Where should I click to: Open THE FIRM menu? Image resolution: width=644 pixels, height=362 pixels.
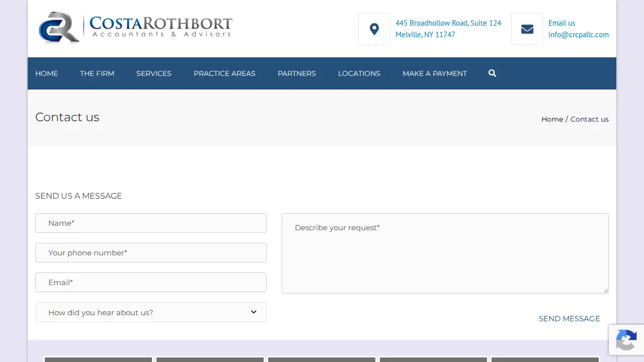97,73
